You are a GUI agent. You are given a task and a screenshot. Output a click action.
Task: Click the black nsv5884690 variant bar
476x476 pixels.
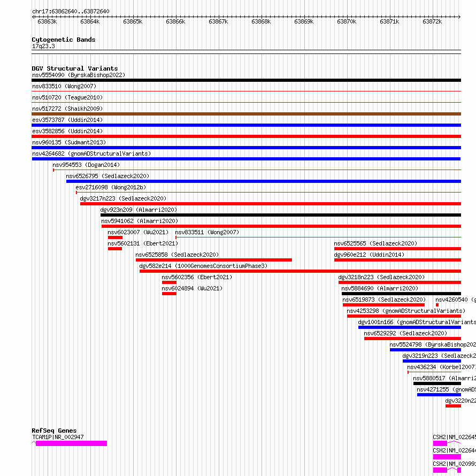(401, 294)
